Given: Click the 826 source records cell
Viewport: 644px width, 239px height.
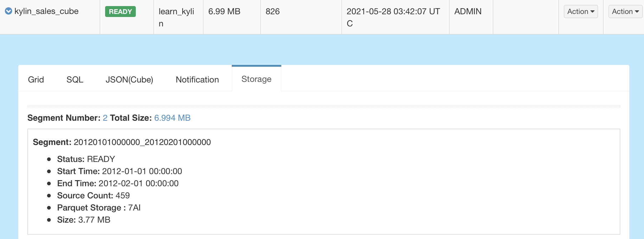Looking at the screenshot, I should point(272,12).
